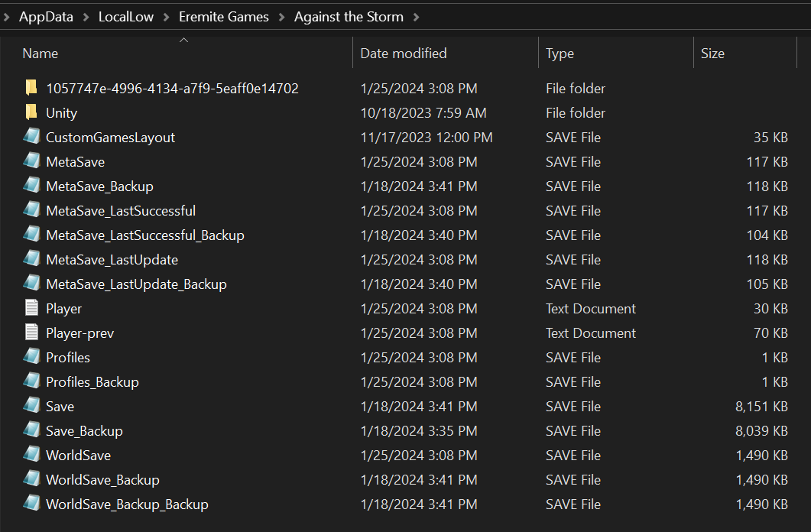Image resolution: width=811 pixels, height=532 pixels.
Task: Click the Player-prev text document icon
Action: [x=31, y=332]
